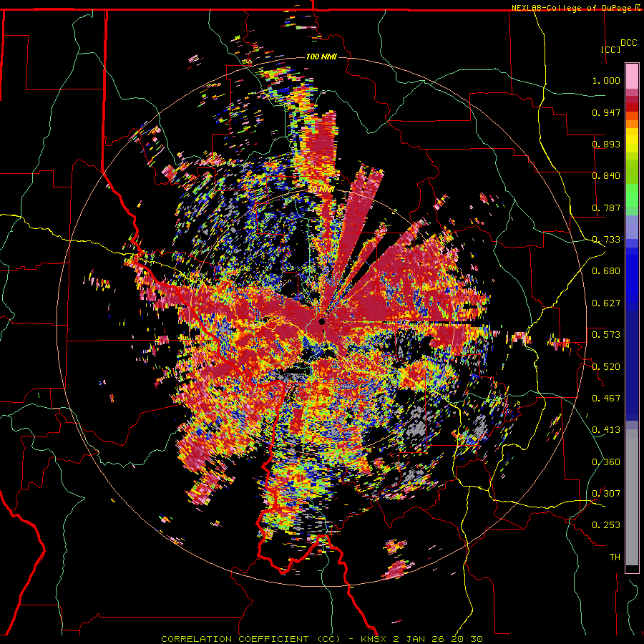Click the black radar site dot at the map center
Viewport: 644px width, 644px height.
322,321
